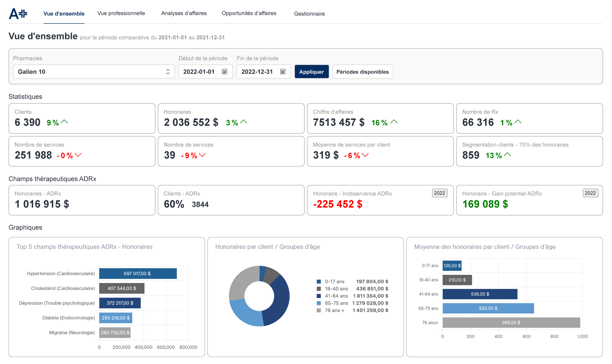Viewport: 612px width, 364px height.
Task: Click the A+ logo icon
Action: click(18, 14)
